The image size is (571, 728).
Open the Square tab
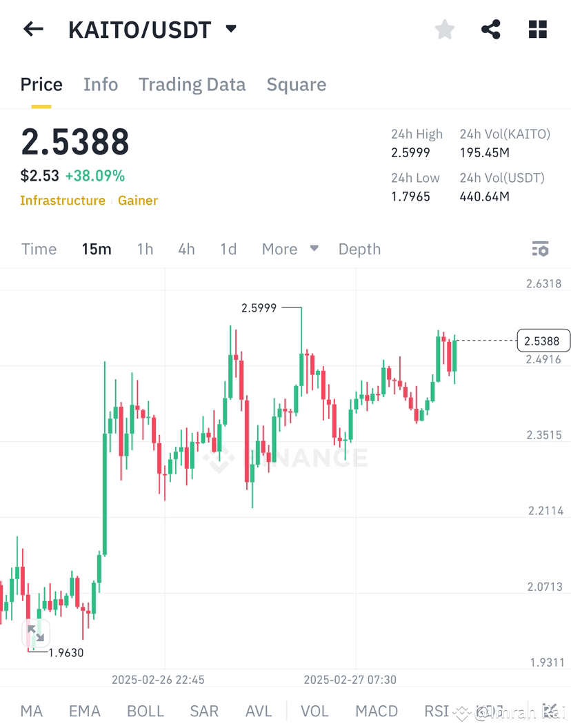297,84
